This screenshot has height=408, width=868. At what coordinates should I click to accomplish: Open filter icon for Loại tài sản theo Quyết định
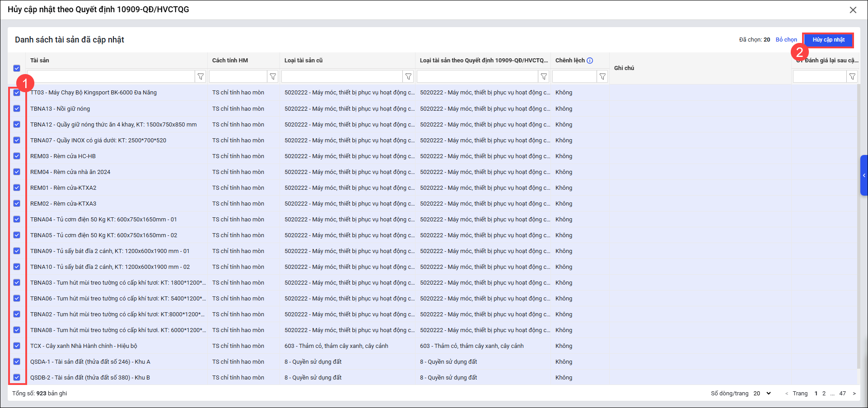coord(544,77)
